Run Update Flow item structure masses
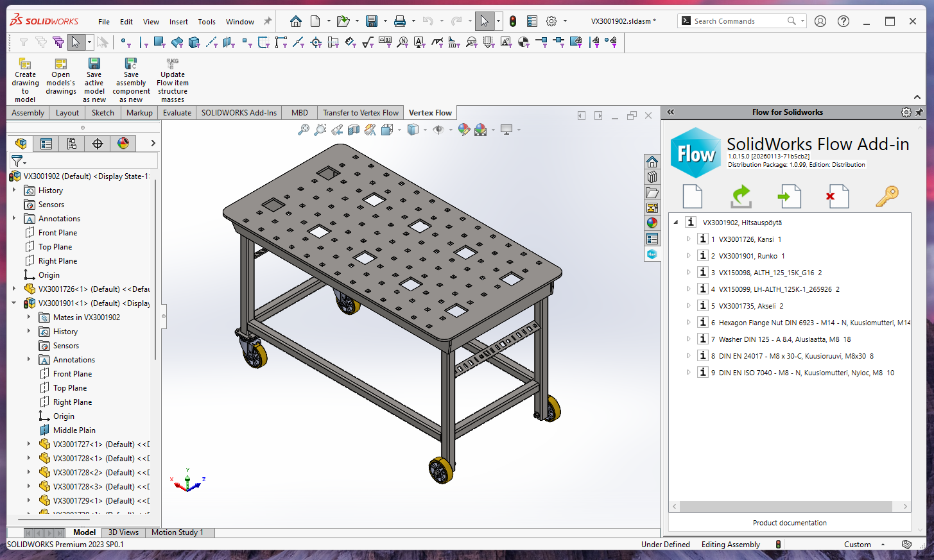Viewport: 934px width, 560px height. [173, 64]
